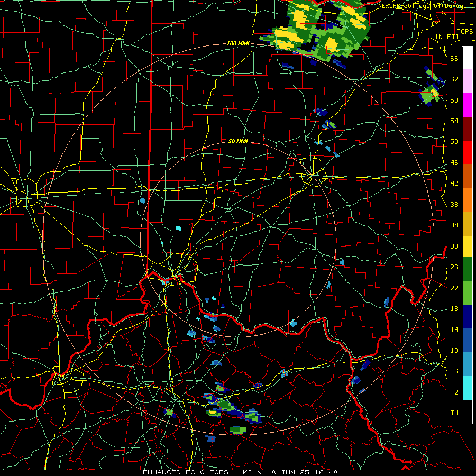Click the 62 scale label
476x476 pixels.
(454, 79)
